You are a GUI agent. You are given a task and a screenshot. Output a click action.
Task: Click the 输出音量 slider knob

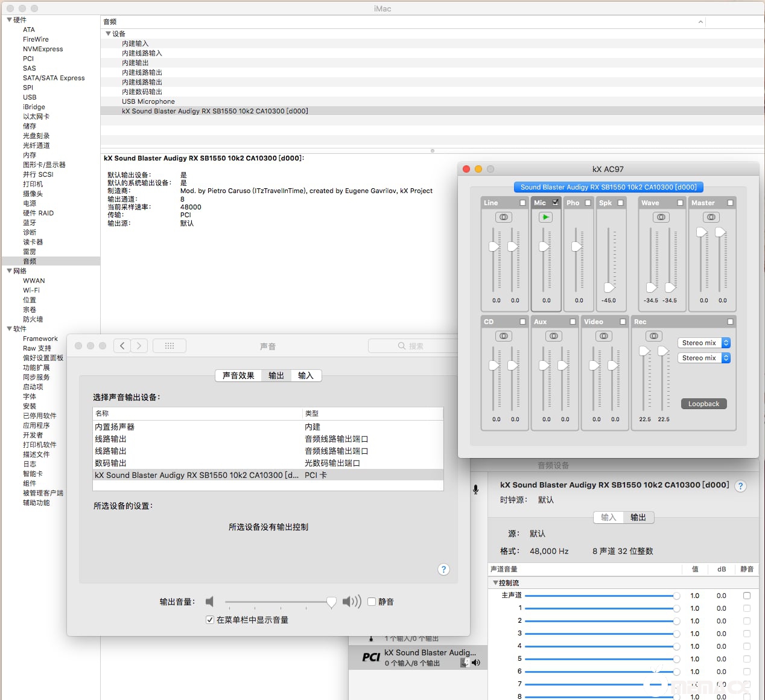pyautogui.click(x=331, y=602)
